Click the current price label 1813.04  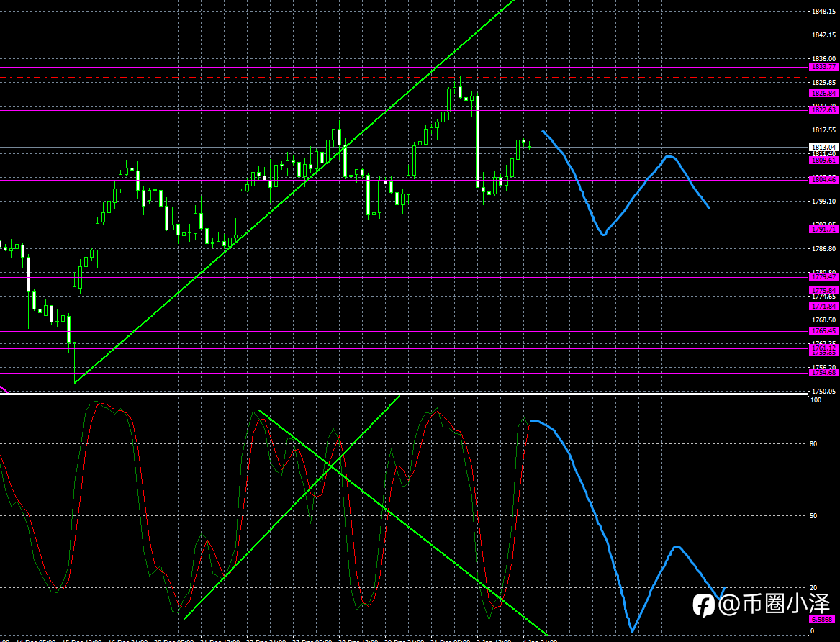pos(823,148)
